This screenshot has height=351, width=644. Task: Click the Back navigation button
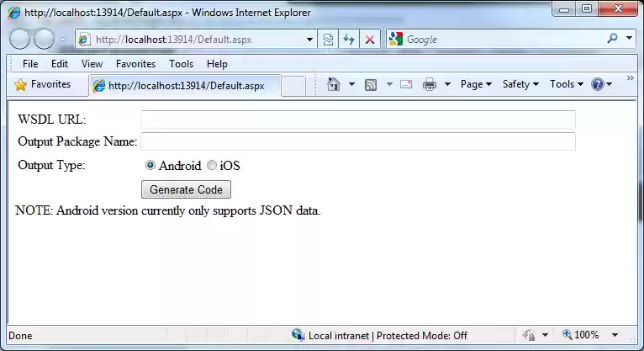pos(19,39)
